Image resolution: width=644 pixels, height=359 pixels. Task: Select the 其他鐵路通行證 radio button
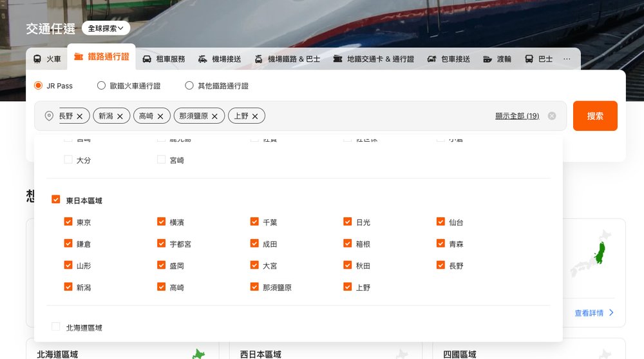pos(189,86)
